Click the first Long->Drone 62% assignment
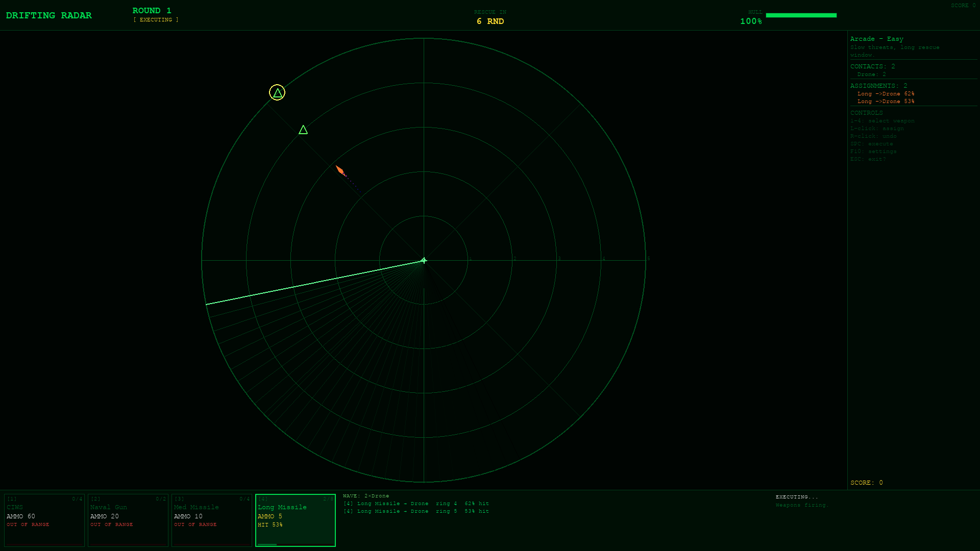The height and width of the screenshot is (551, 980). point(886,94)
